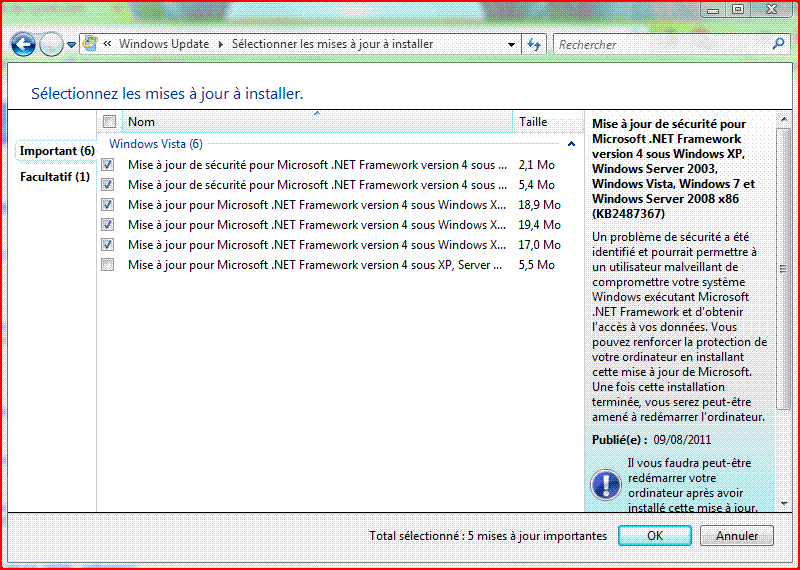Click the OK button
The height and width of the screenshot is (570, 800).
point(655,535)
